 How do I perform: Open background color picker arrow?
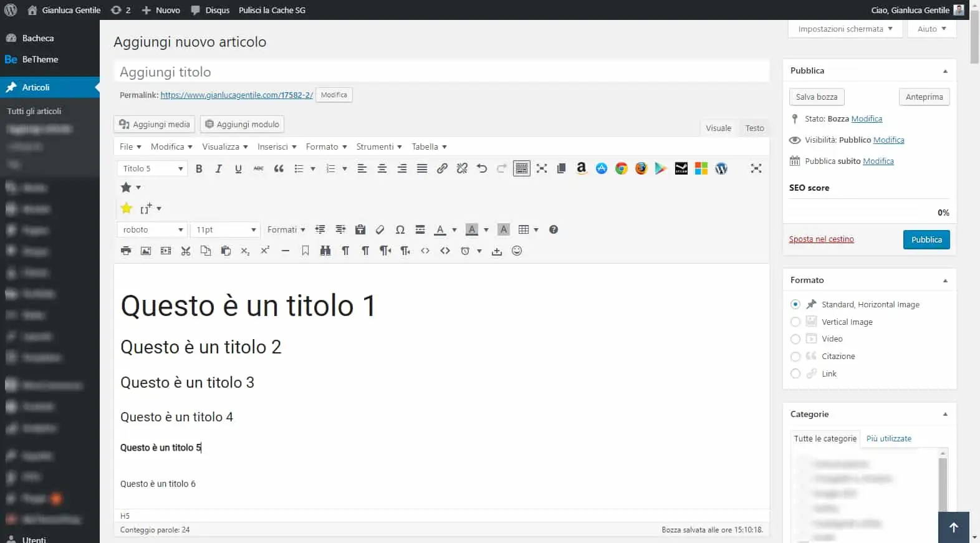tap(486, 230)
